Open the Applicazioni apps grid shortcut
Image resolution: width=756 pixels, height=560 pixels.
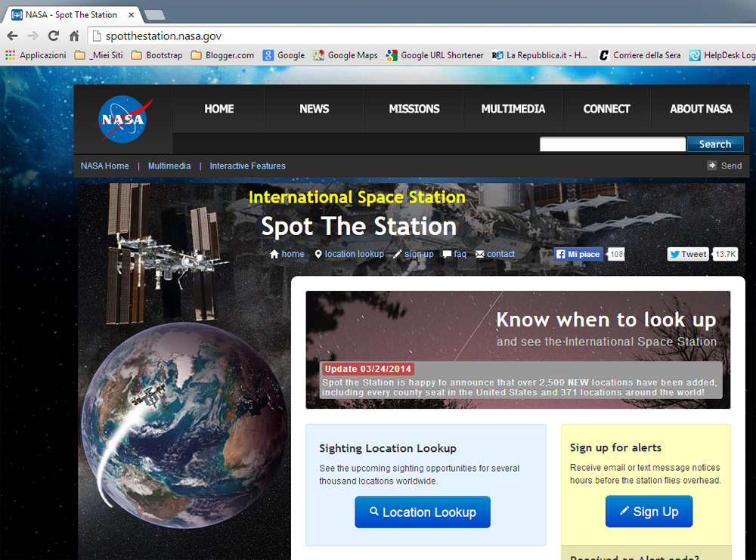(x=36, y=55)
